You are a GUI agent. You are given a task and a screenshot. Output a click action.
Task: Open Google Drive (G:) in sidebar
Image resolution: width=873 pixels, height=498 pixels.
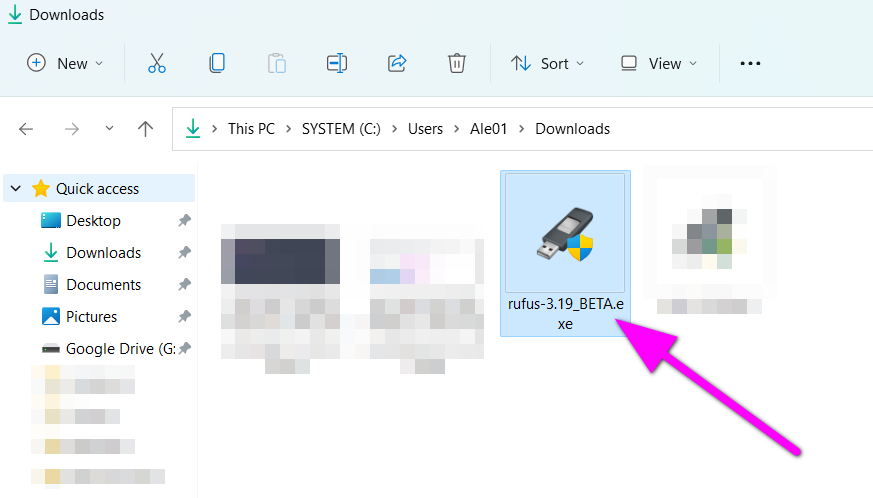[x=120, y=349]
